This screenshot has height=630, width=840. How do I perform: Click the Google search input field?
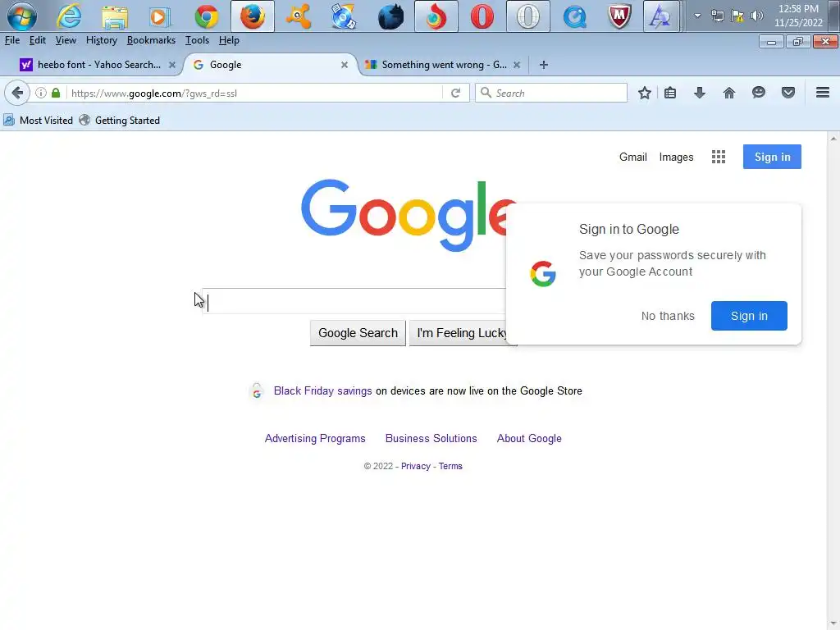(x=354, y=302)
